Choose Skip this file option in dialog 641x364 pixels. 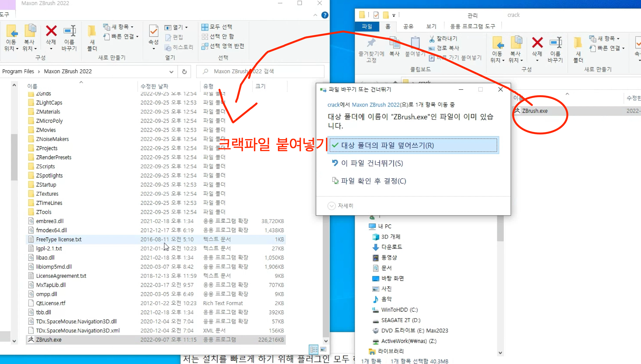[372, 163]
